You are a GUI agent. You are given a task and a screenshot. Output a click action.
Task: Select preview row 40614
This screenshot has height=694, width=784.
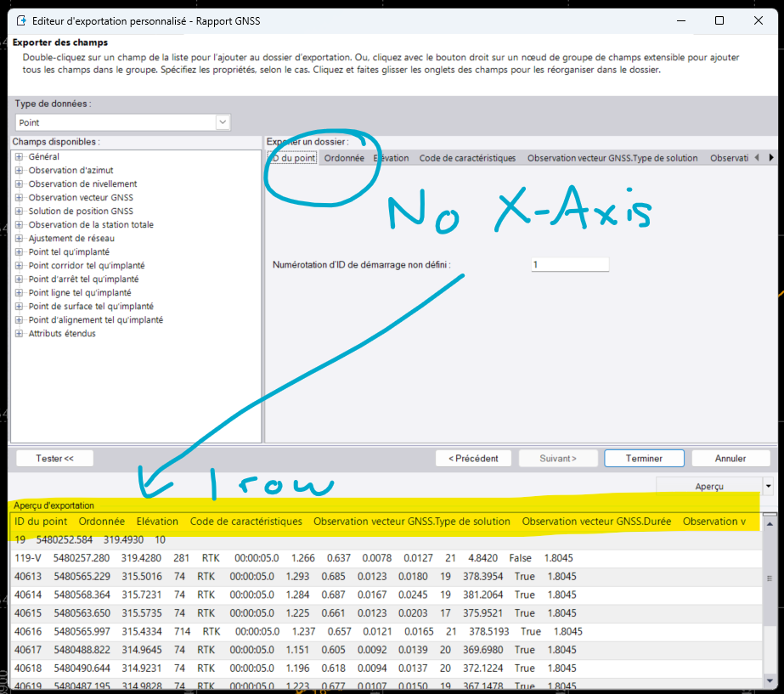pyautogui.click(x=386, y=595)
